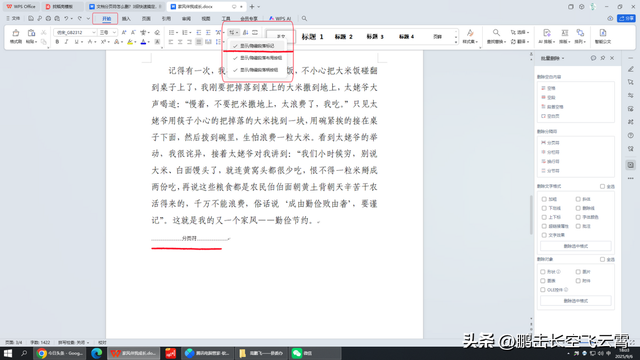The width and height of the screenshot is (640, 360).
Task: Click the clear formatting eraser icon
Action: 157,32
